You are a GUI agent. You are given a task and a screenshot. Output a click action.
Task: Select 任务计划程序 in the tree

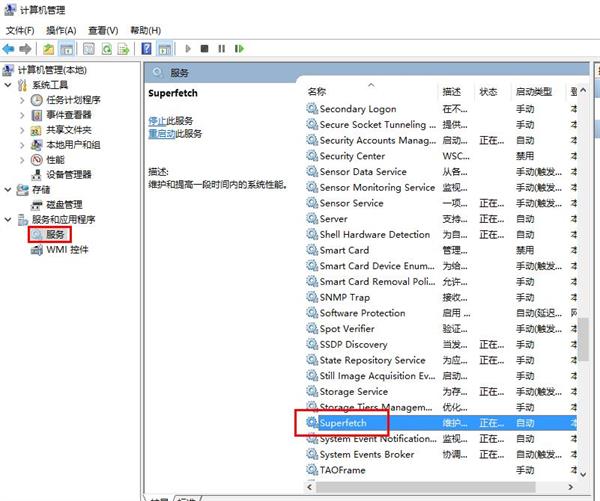(x=73, y=100)
